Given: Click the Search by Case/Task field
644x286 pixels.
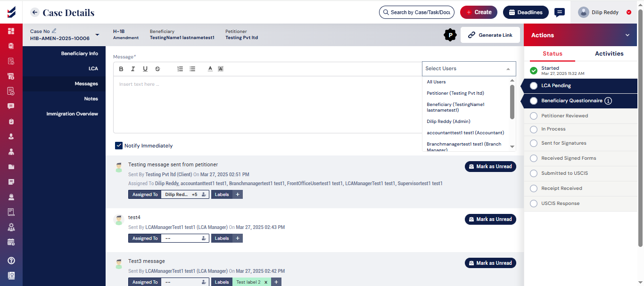Looking at the screenshot, I should 417,13.
